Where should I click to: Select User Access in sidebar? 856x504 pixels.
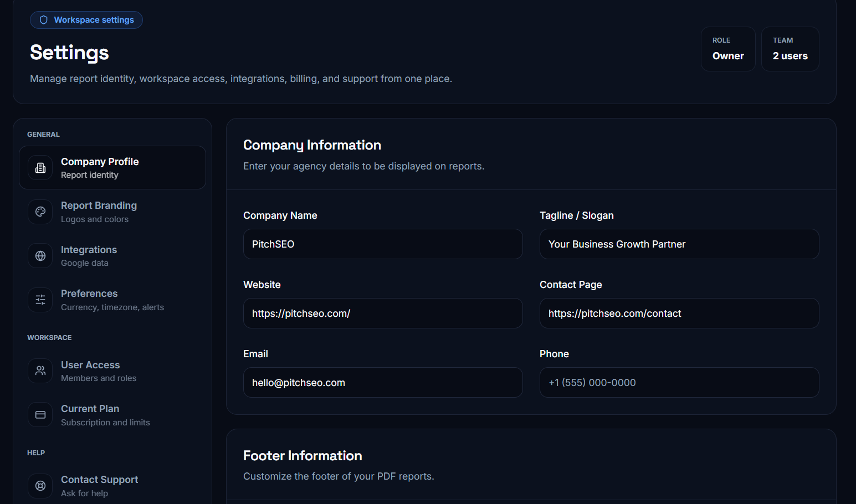click(x=112, y=371)
